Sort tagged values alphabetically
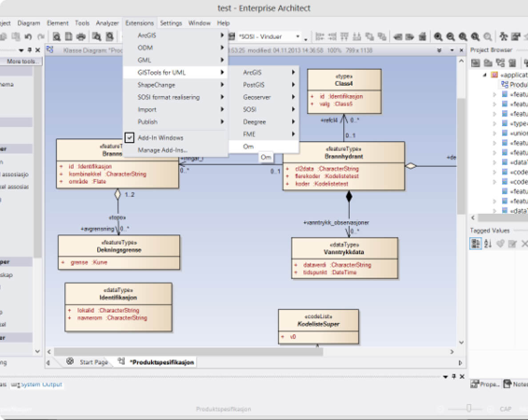Viewport: 528px width, 420px height. [488, 244]
